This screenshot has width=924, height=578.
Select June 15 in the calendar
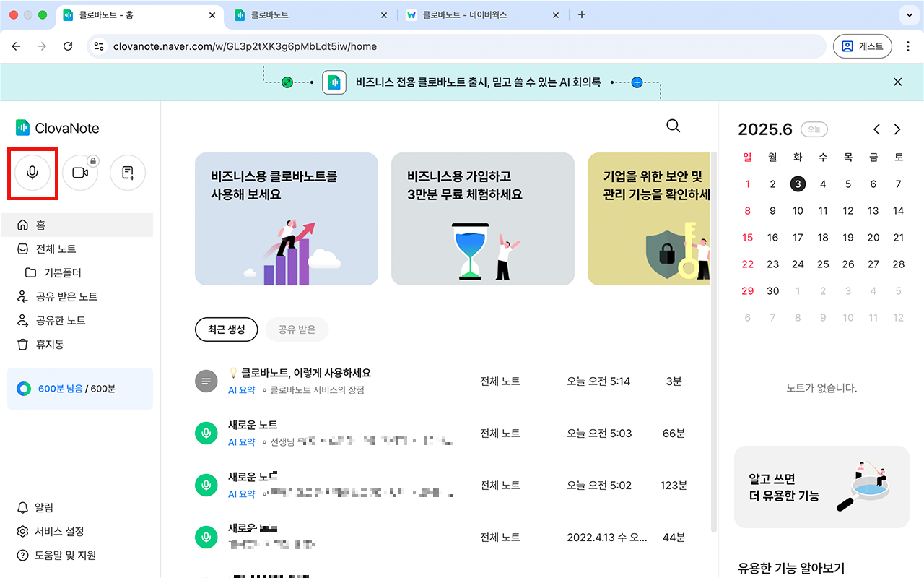[747, 237]
